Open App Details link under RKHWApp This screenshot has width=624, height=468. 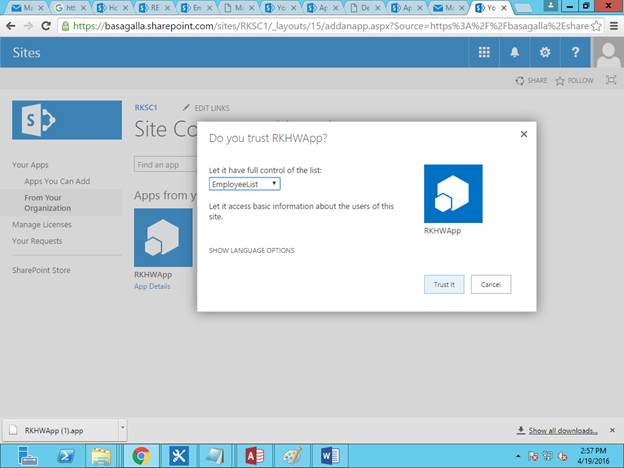tap(152, 286)
